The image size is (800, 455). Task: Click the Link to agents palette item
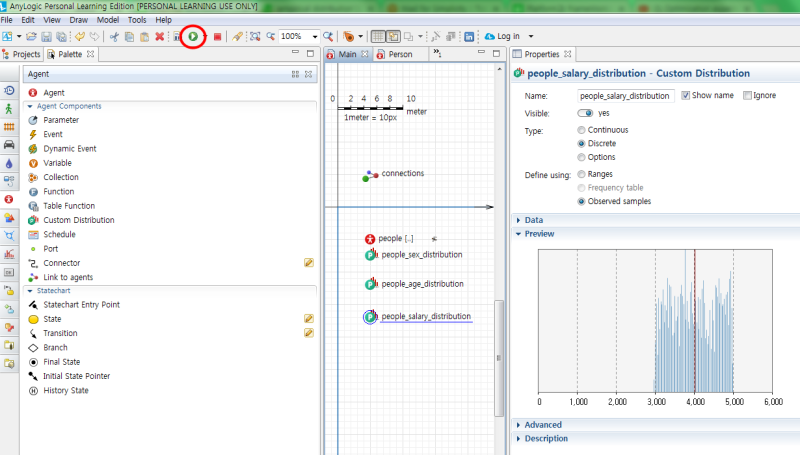pyautogui.click(x=61, y=277)
